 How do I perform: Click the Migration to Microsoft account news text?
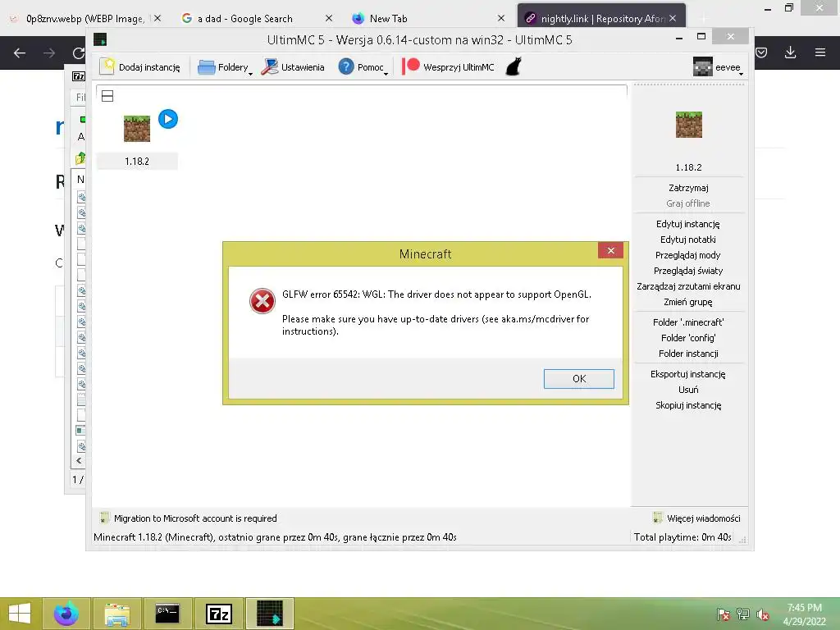tap(195, 518)
